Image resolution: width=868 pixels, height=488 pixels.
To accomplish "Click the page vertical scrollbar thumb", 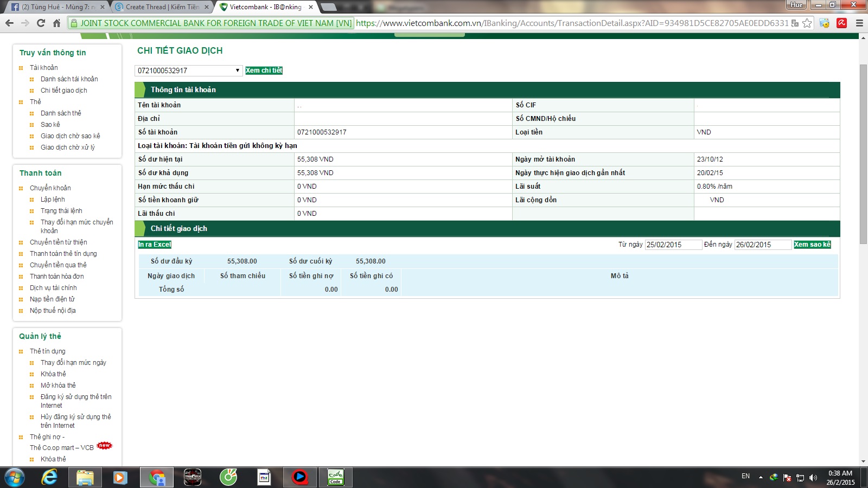I will pos(863,154).
